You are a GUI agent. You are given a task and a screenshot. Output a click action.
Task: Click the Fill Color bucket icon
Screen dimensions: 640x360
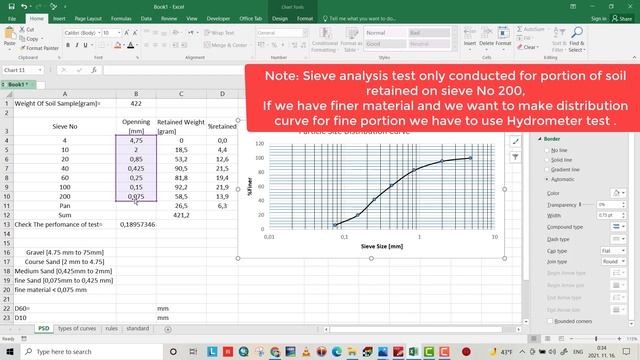click(118, 45)
